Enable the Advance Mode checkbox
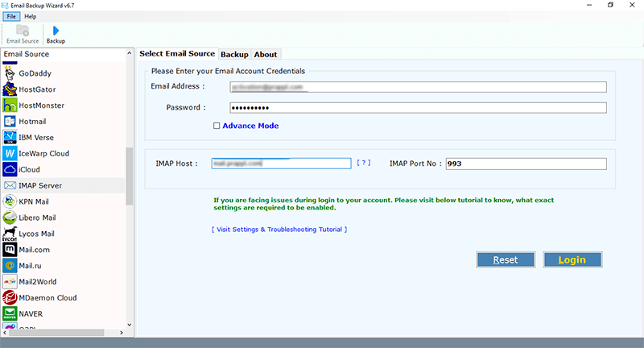Viewport: 644px width, 348px height. point(217,126)
